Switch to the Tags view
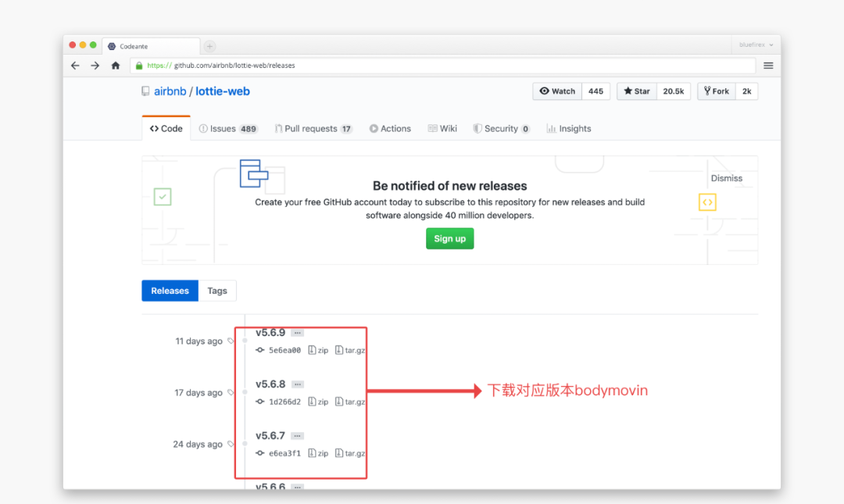Image resolution: width=844 pixels, height=504 pixels. click(217, 291)
